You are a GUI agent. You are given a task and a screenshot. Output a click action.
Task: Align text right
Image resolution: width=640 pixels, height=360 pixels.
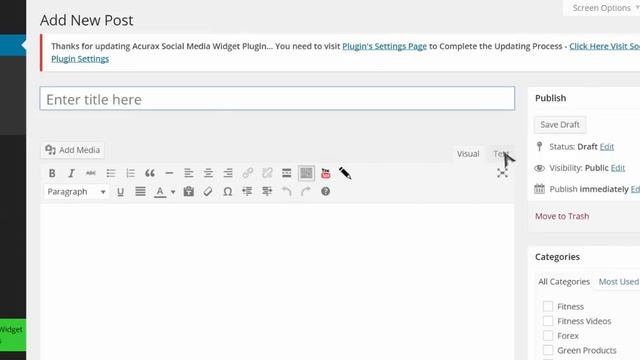pos(228,173)
